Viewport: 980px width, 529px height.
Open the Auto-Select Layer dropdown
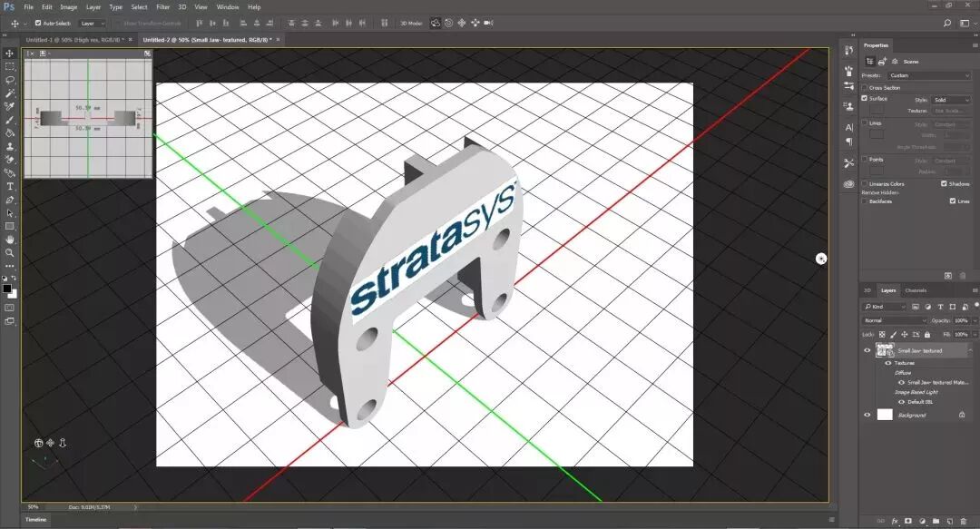pyautogui.click(x=92, y=23)
